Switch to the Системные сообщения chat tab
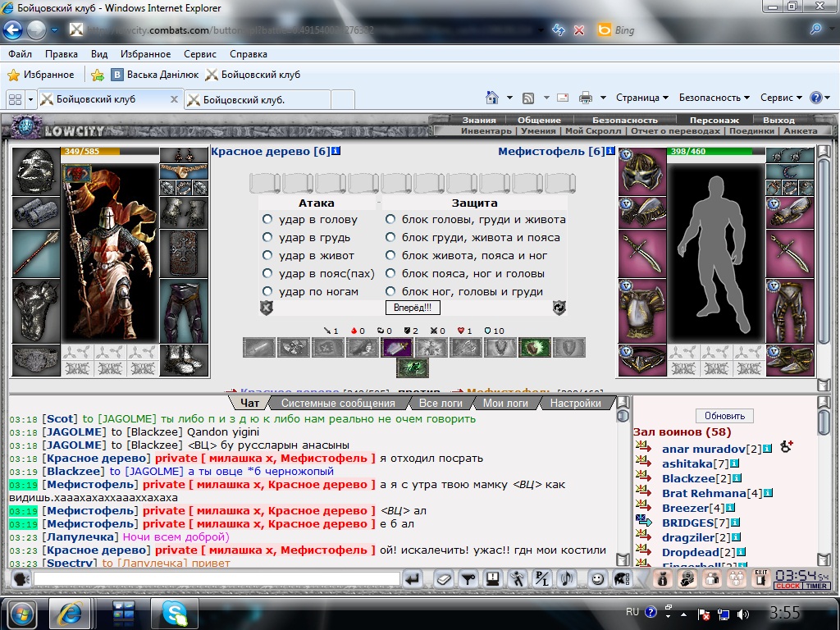 click(337, 403)
